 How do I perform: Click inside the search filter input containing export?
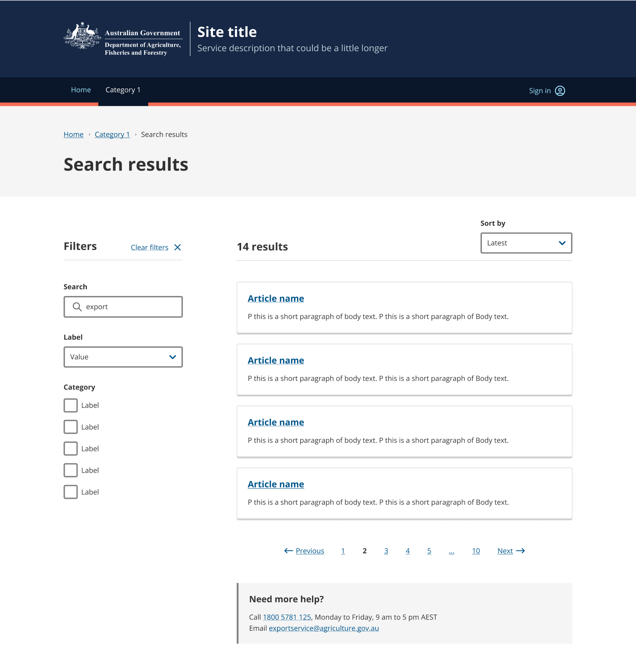(123, 307)
